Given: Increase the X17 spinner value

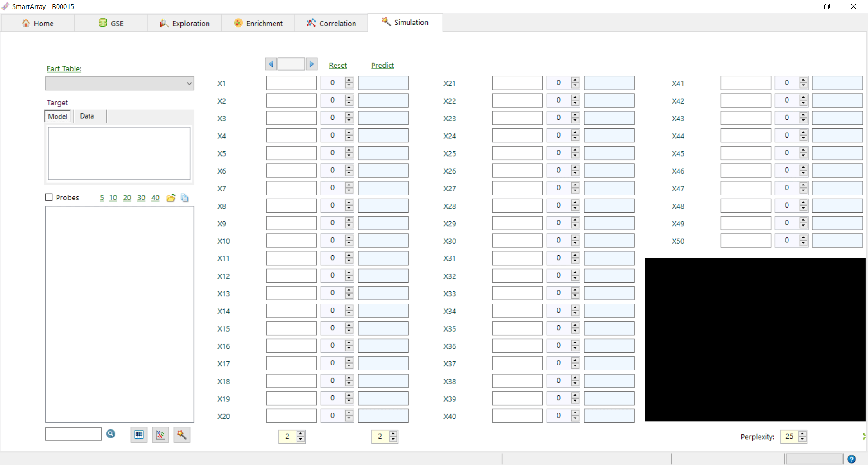Looking at the screenshot, I should tap(349, 361).
